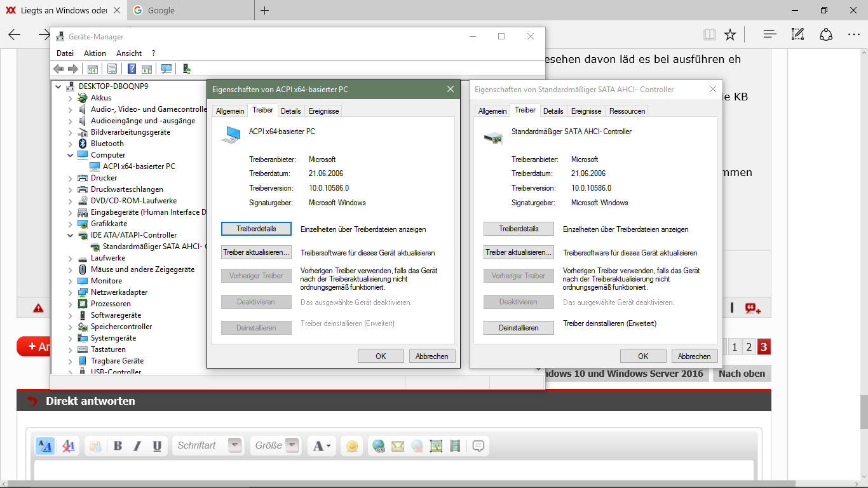Image resolution: width=868 pixels, height=488 pixels.
Task: Click the Nach oben link
Action: pos(742,374)
